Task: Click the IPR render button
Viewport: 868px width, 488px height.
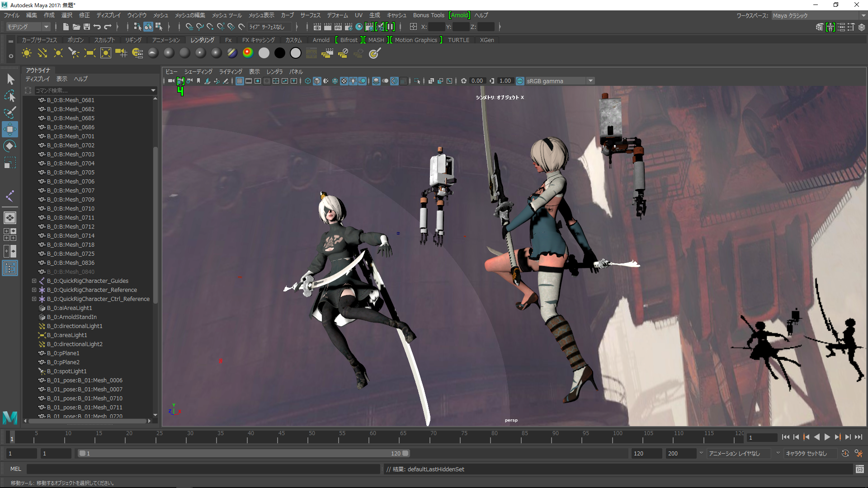Action: point(338,27)
